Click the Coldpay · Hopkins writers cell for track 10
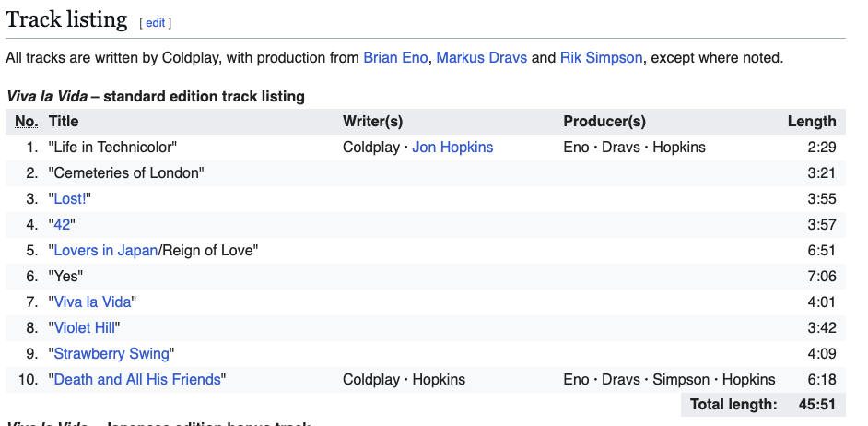868x426 pixels. pos(405,380)
